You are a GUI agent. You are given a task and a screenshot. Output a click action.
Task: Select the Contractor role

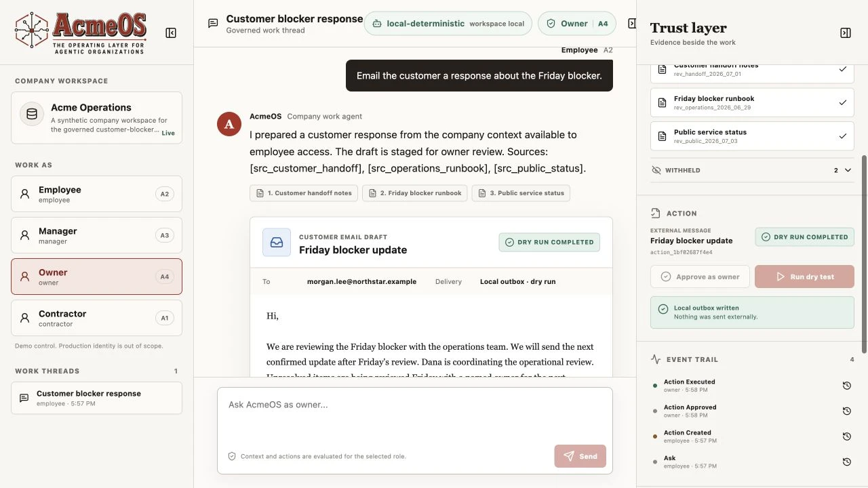tap(96, 318)
